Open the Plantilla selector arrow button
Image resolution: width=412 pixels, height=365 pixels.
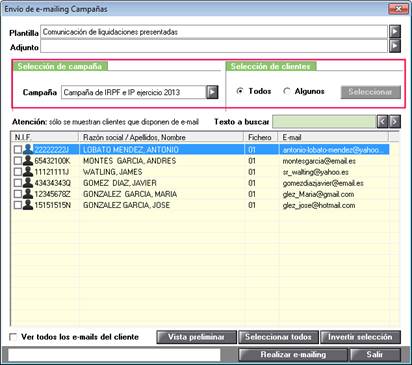[395, 32]
